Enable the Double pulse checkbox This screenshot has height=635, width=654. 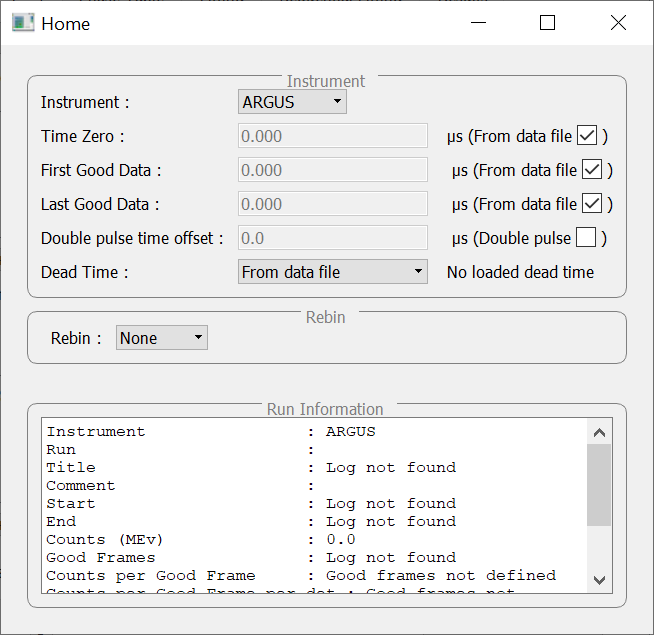pos(586,238)
